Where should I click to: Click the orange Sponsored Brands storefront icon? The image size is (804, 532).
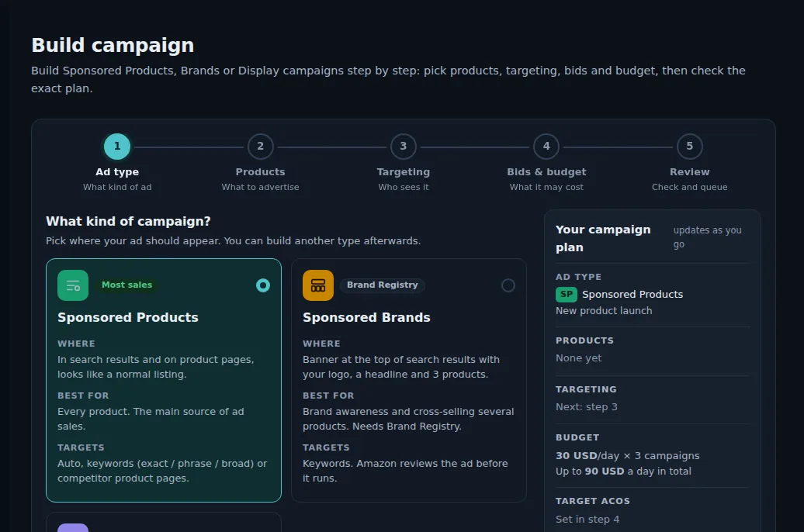pyautogui.click(x=318, y=285)
